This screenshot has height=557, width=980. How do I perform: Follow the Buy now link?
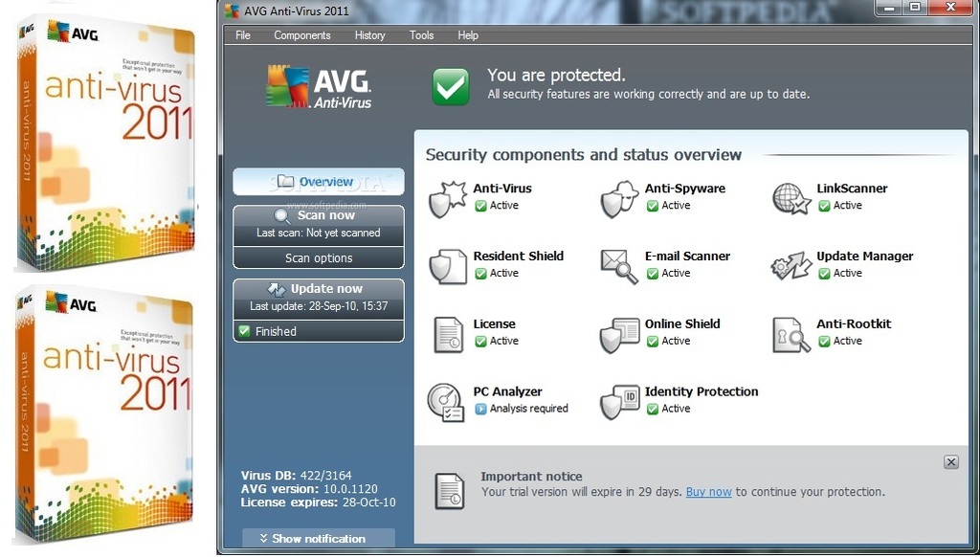tap(708, 492)
